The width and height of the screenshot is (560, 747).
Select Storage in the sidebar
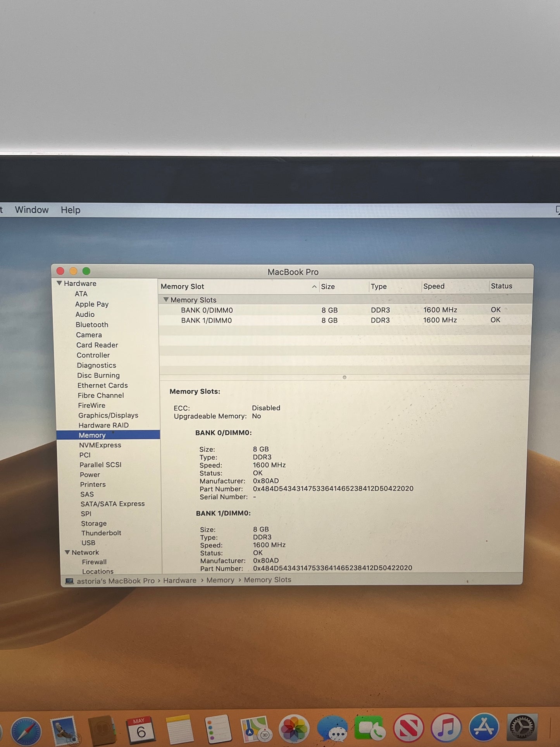click(x=94, y=523)
